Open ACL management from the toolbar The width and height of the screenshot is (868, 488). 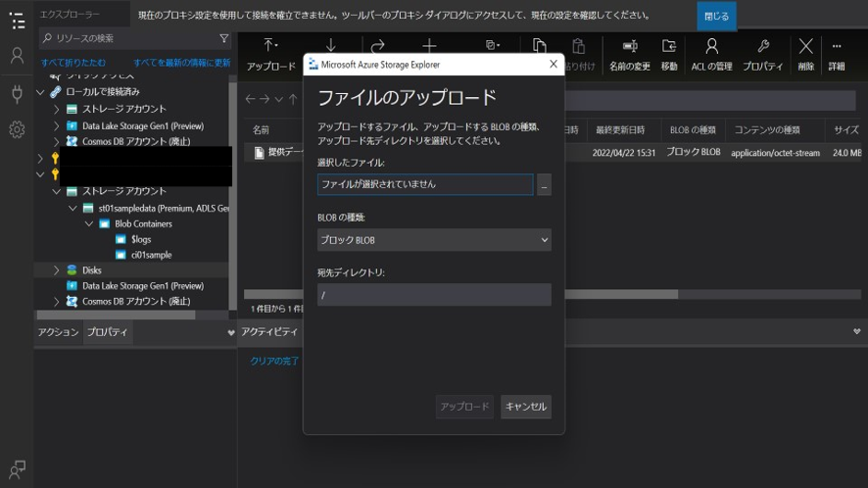pos(711,54)
